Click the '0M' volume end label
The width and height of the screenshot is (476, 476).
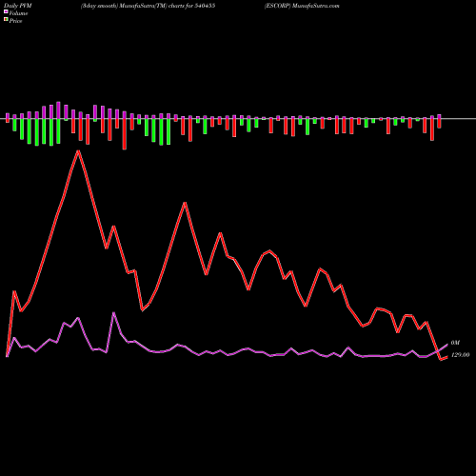[455, 343]
